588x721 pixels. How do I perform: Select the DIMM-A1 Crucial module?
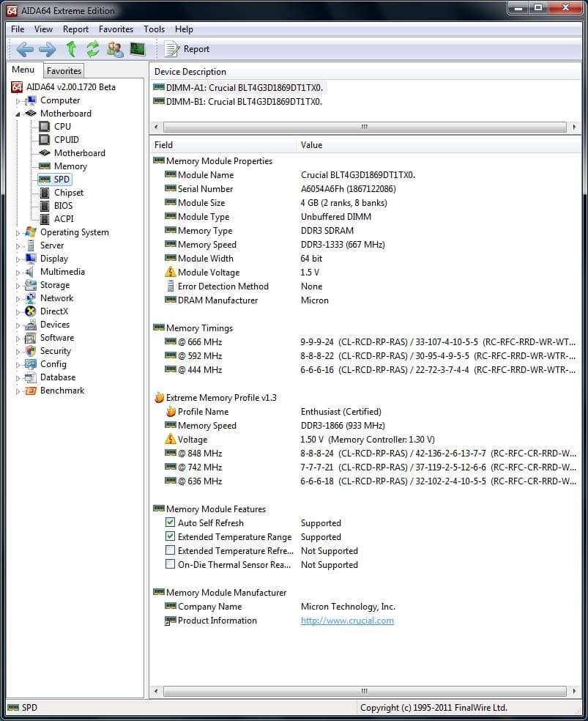(245, 87)
